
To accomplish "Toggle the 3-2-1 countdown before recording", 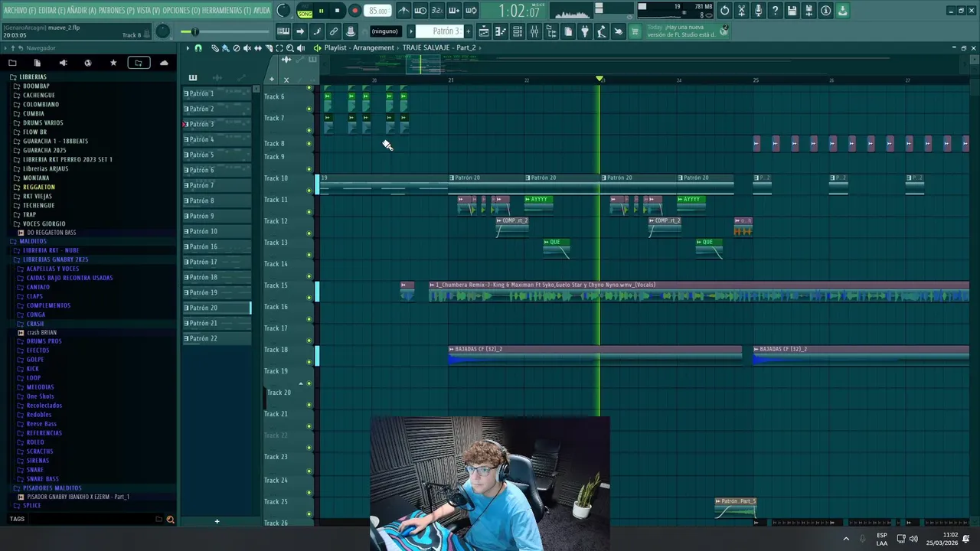I will (x=437, y=11).
